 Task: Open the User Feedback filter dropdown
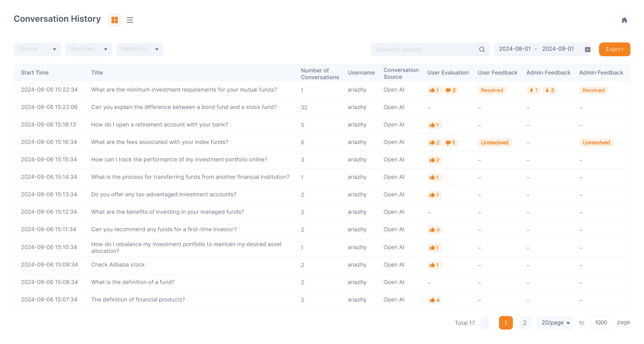[89, 49]
